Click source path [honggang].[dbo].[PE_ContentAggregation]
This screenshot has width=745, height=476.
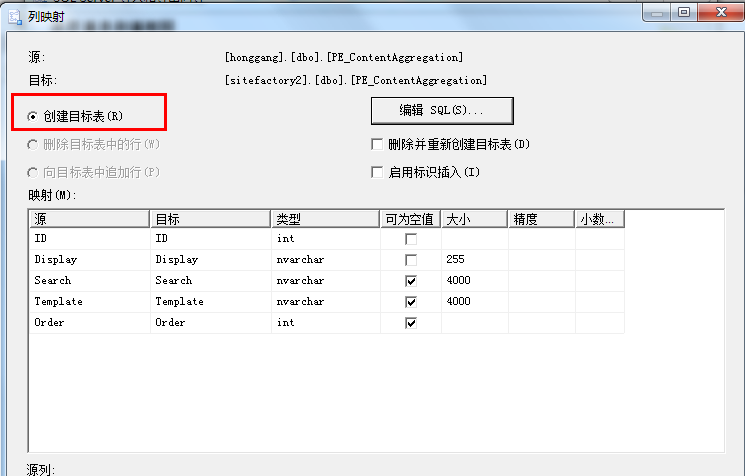tap(344, 57)
